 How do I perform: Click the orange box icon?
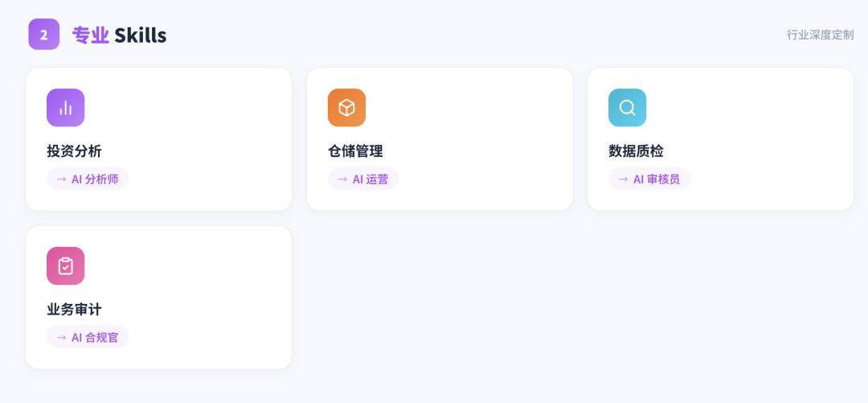point(346,108)
